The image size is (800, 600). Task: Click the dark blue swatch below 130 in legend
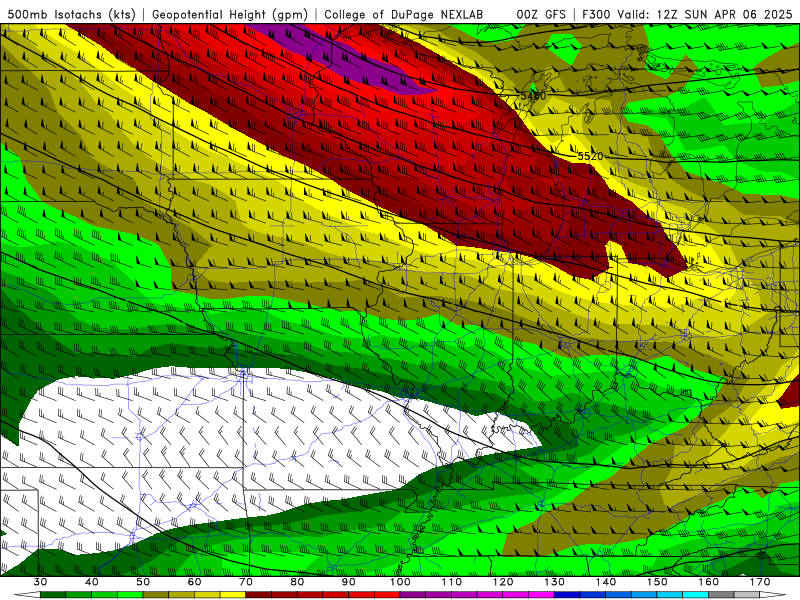[567, 595]
